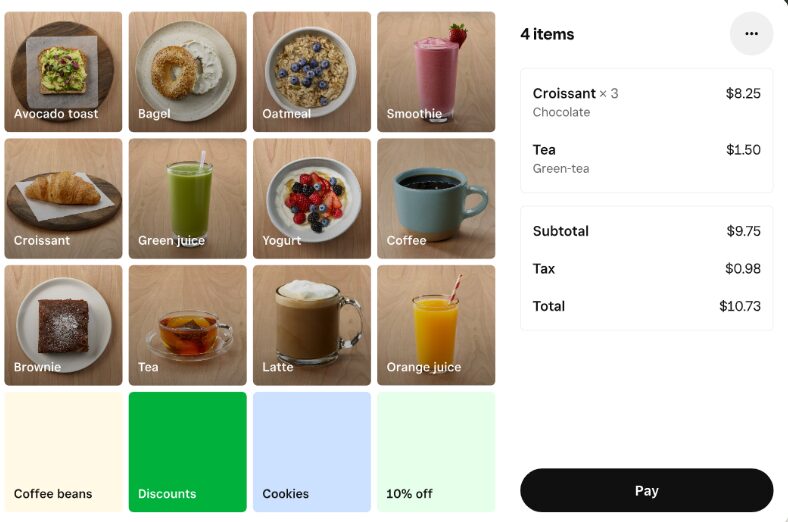
Task: Open the blue Cookies category tile
Action: pyautogui.click(x=312, y=452)
